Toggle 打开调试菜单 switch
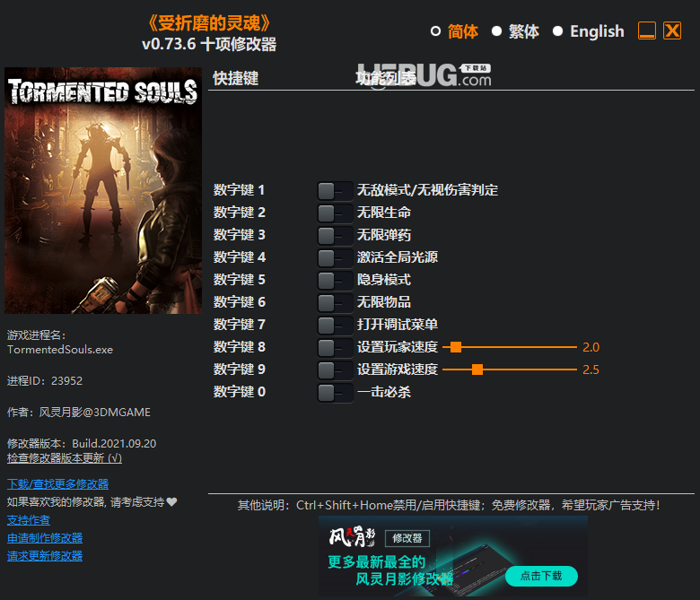Screen dimensions: 700x600 335,326
